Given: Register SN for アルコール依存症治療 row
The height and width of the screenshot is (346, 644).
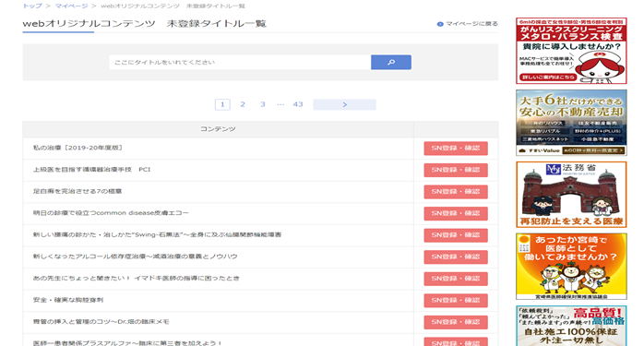Looking at the screenshot, I should point(456,257).
